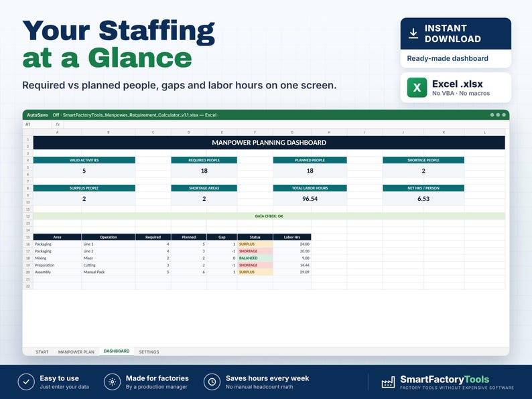The height and width of the screenshot is (399, 532).
Task: Click the TOTAL LABOR HOURS header cell
Action: [x=310, y=188]
